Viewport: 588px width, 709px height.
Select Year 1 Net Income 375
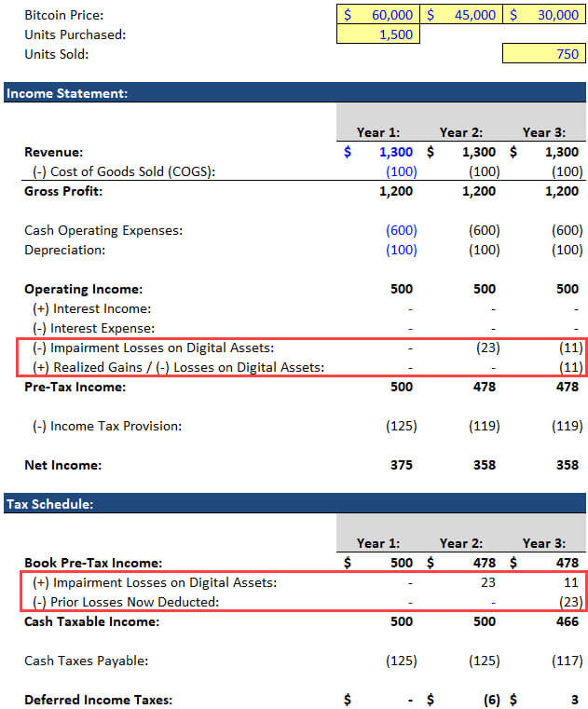[402, 465]
